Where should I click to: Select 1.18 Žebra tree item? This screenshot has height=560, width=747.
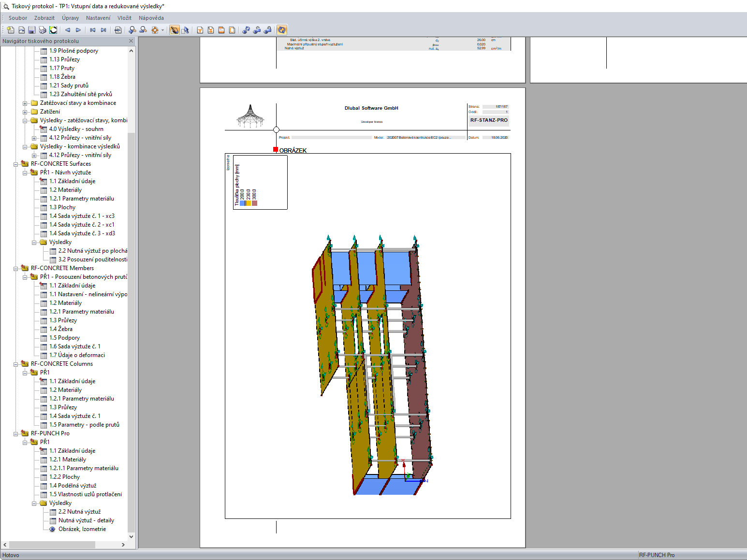[x=62, y=77]
